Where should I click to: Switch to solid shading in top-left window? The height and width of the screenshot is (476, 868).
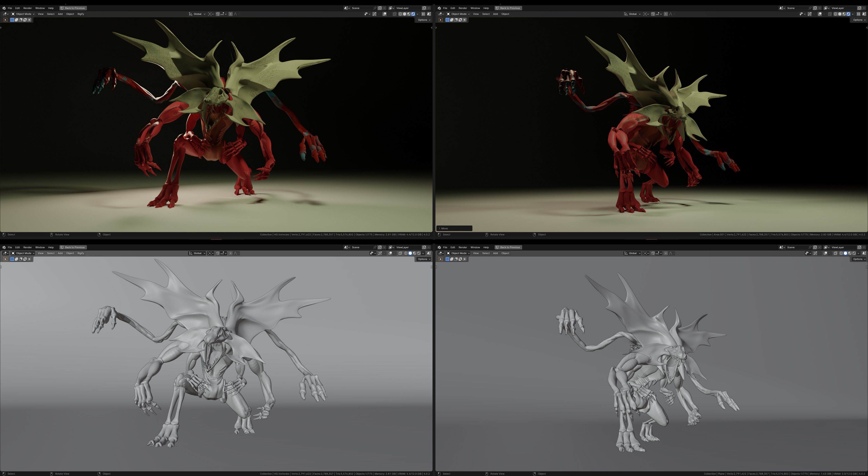405,14
